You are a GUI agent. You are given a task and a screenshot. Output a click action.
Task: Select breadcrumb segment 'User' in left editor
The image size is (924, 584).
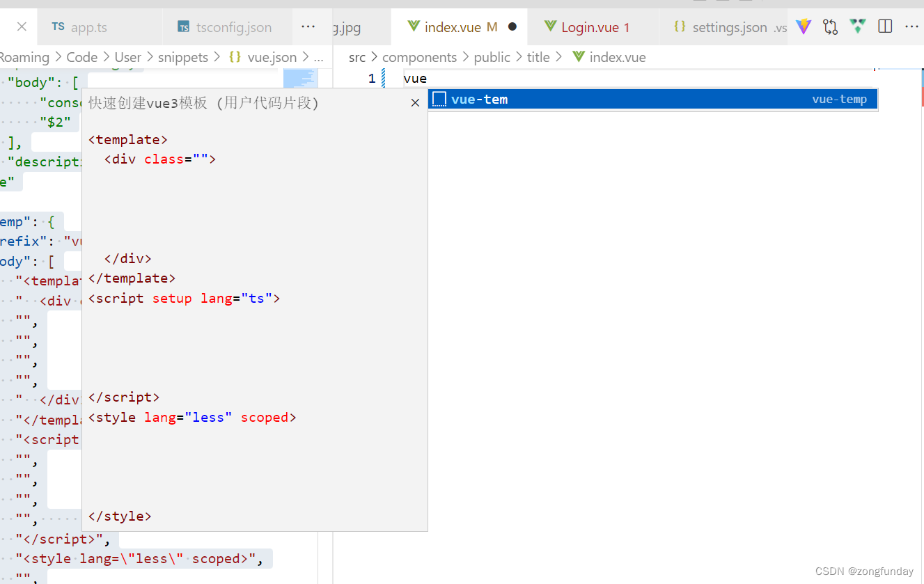(x=127, y=57)
